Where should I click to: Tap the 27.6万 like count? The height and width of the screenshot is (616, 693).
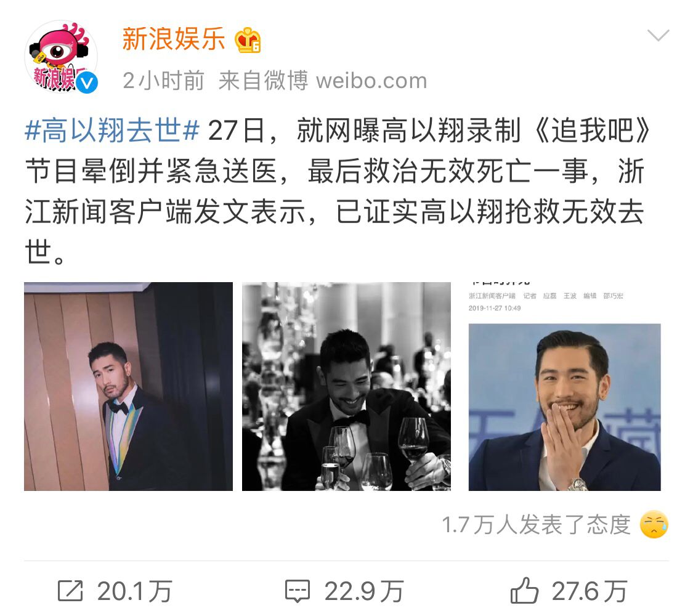pyautogui.click(x=590, y=591)
